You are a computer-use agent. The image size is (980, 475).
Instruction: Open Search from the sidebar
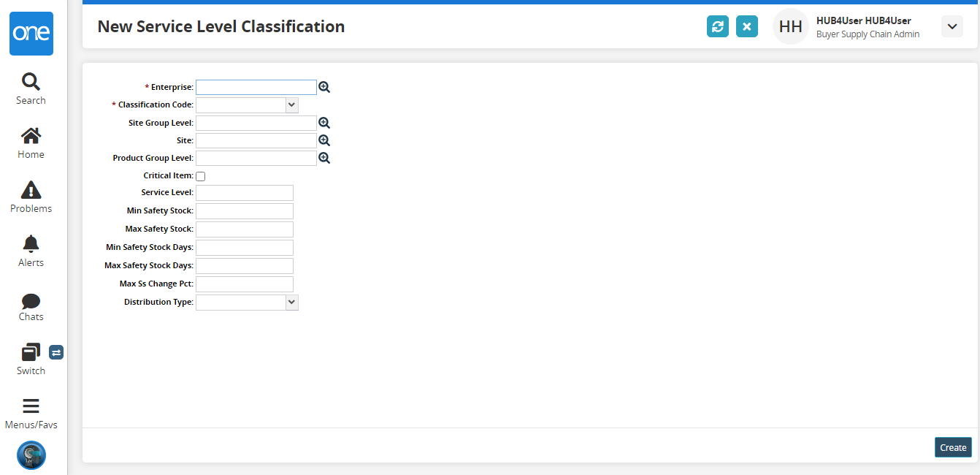(x=31, y=89)
